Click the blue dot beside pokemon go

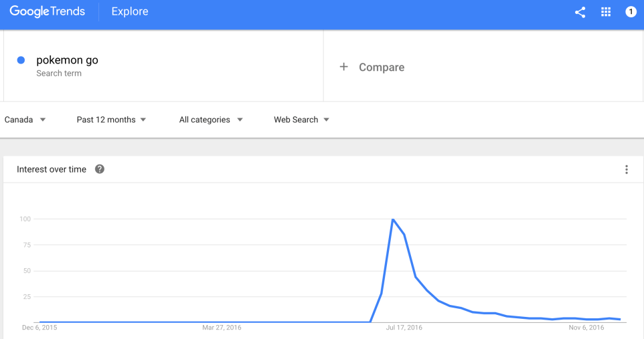[21, 60]
